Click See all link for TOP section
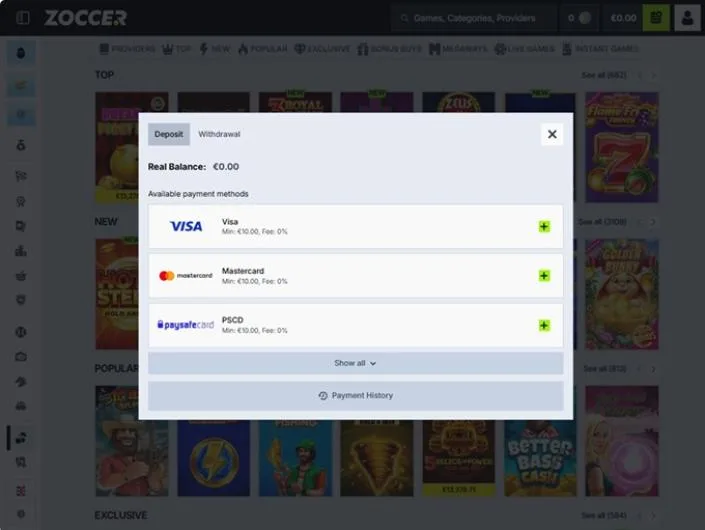This screenshot has height=530, width=705. pos(604,75)
